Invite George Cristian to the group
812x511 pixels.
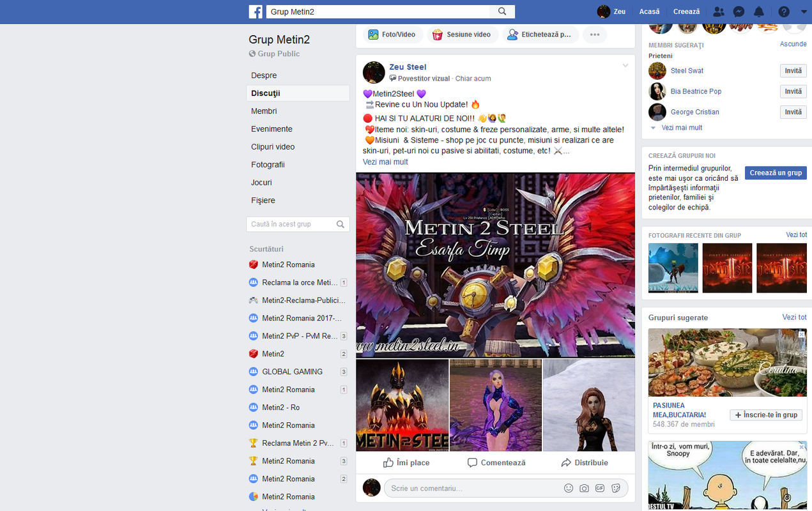point(793,112)
